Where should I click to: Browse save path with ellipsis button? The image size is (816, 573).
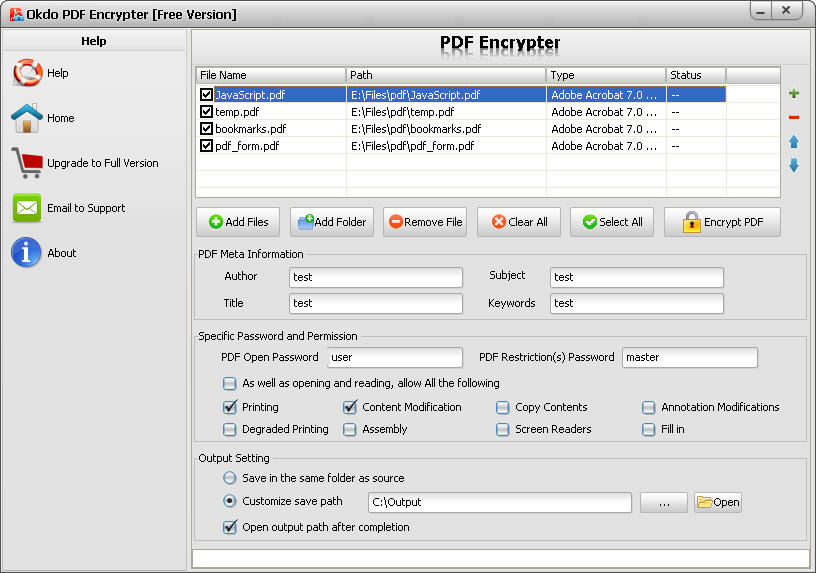tap(664, 502)
